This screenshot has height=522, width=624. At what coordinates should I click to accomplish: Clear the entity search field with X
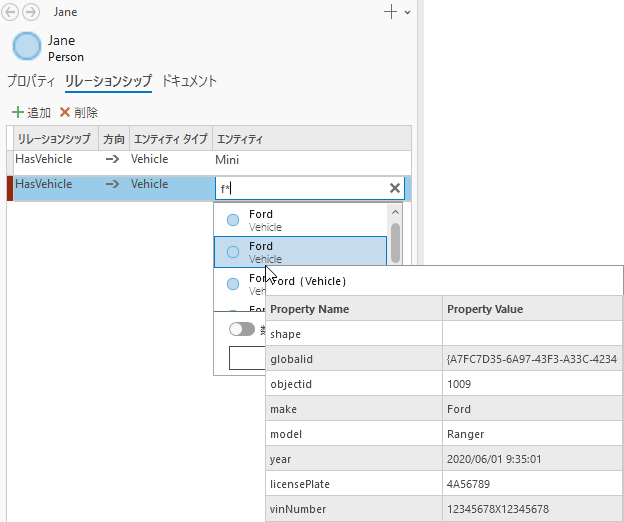coord(395,188)
